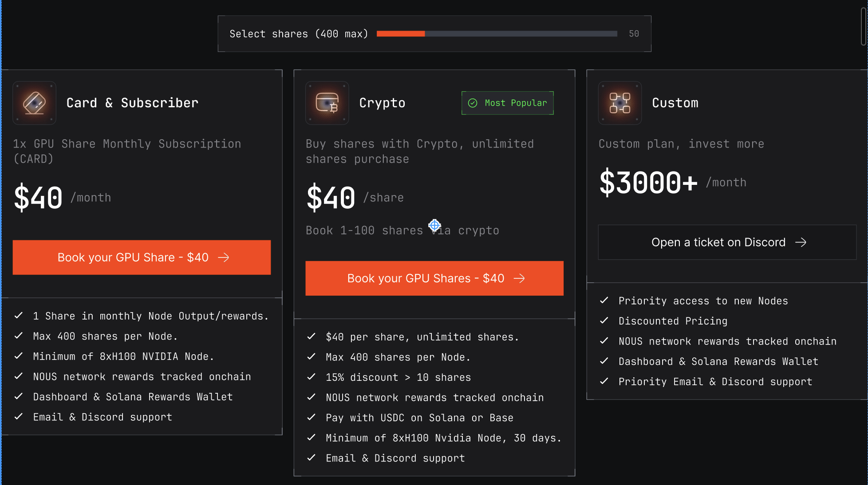Click the page vertical scrollbar
The height and width of the screenshot is (485, 868).
[x=863, y=27]
